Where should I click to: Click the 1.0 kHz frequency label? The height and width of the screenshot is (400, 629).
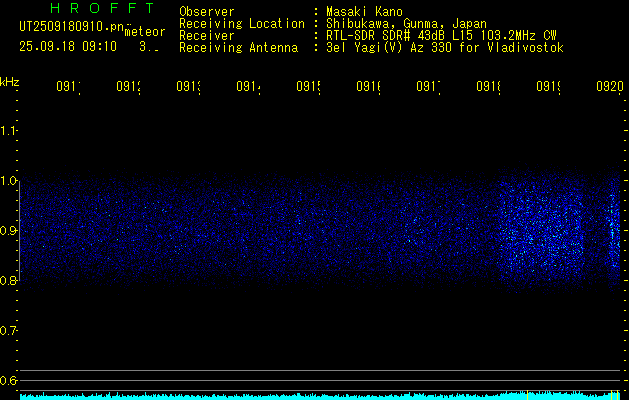click(x=8, y=181)
